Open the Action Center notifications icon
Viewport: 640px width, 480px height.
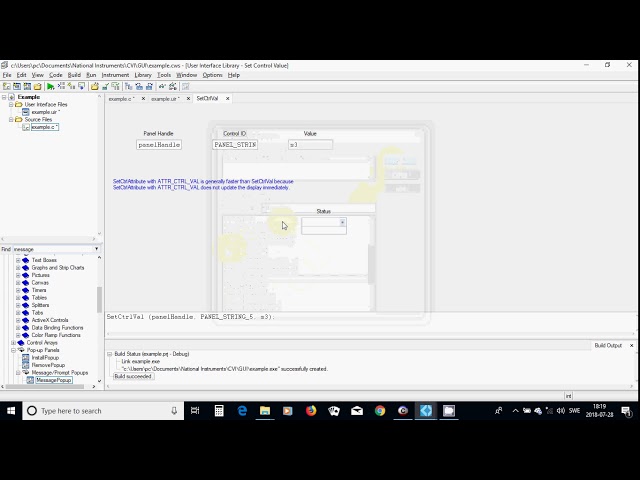(x=626, y=411)
